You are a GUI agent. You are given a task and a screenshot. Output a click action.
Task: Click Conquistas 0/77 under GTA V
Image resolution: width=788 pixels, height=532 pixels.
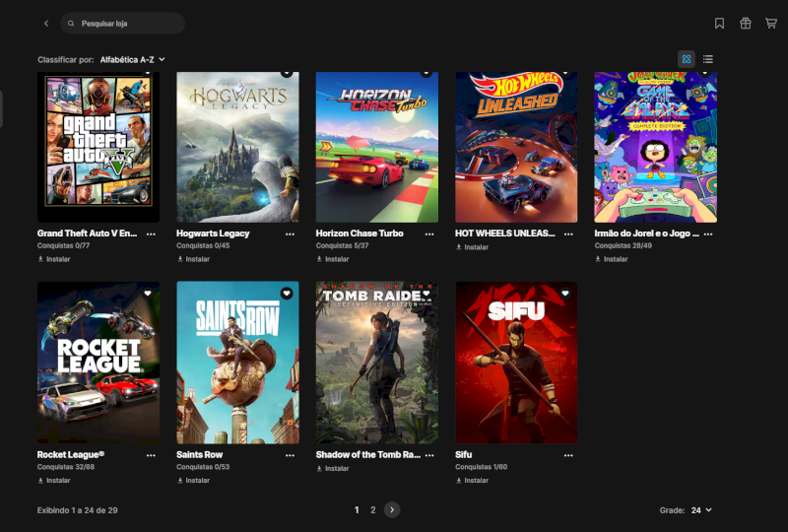pyautogui.click(x=63, y=246)
